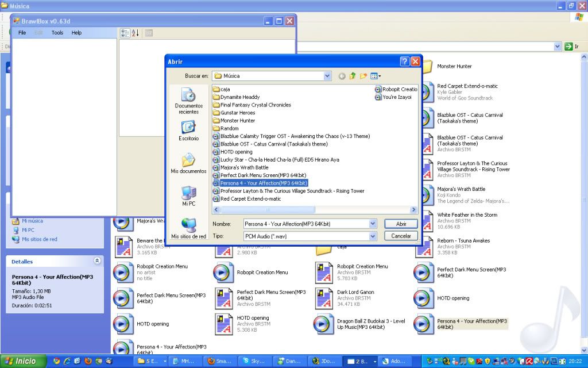Open Documentos recientes in places sidebar

point(188,101)
